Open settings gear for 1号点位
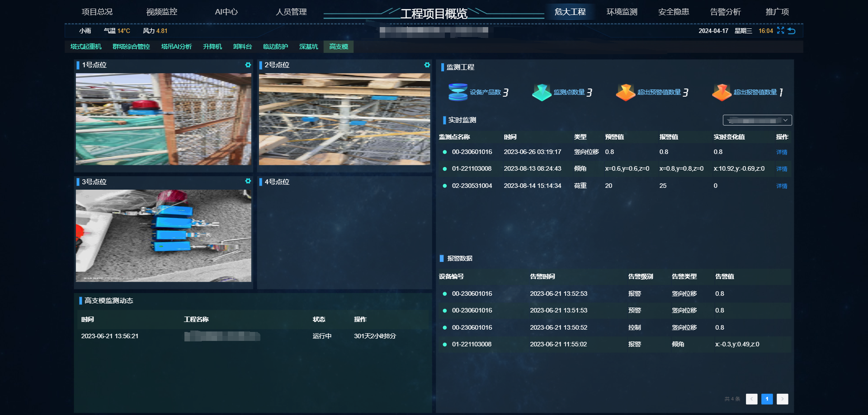The height and width of the screenshot is (415, 868). [x=248, y=65]
